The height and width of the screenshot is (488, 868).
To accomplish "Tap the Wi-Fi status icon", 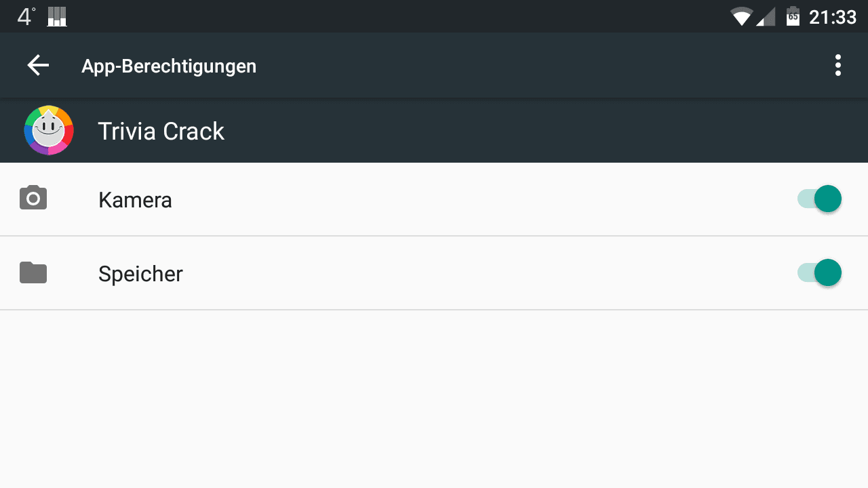I will tap(742, 16).
